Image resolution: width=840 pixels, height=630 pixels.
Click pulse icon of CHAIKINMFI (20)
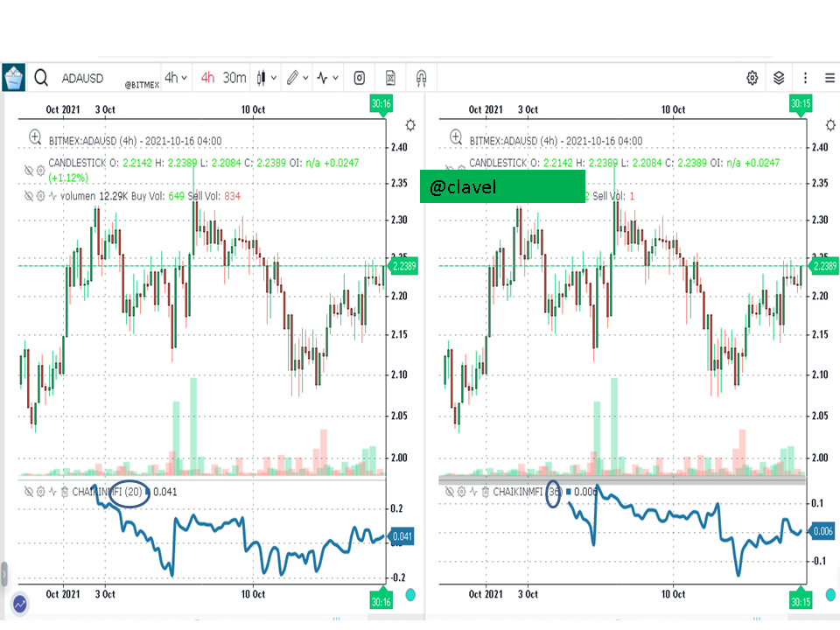click(52, 492)
